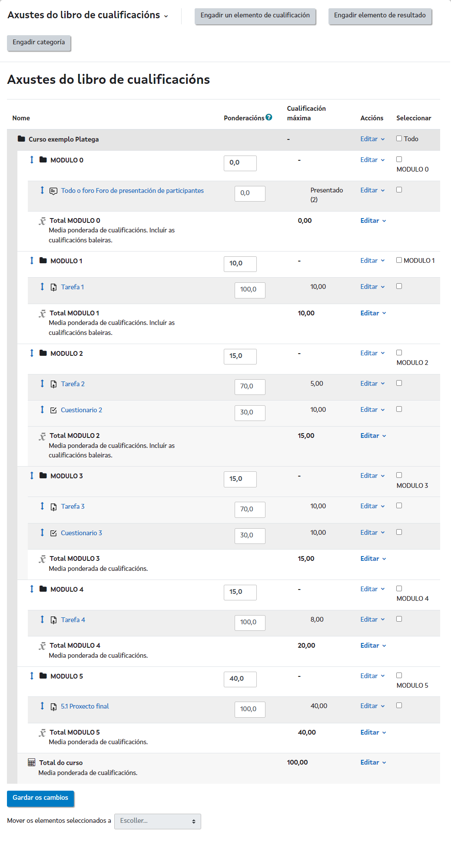451x868 pixels.
Task: Click the quiz icon beside Cuestionario 2
Action: pyautogui.click(x=53, y=410)
